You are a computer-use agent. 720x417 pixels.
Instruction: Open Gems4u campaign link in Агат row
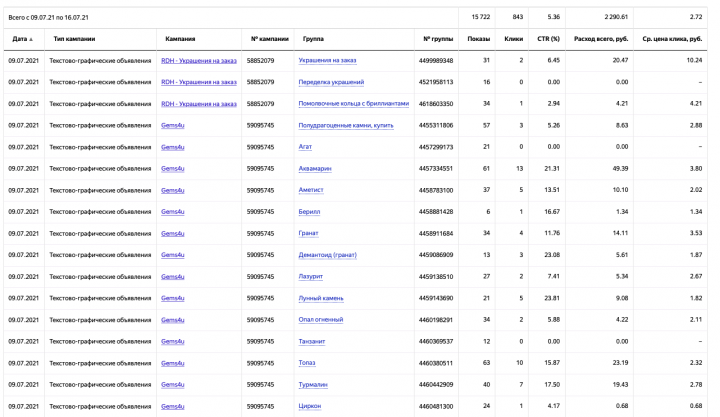(x=173, y=147)
